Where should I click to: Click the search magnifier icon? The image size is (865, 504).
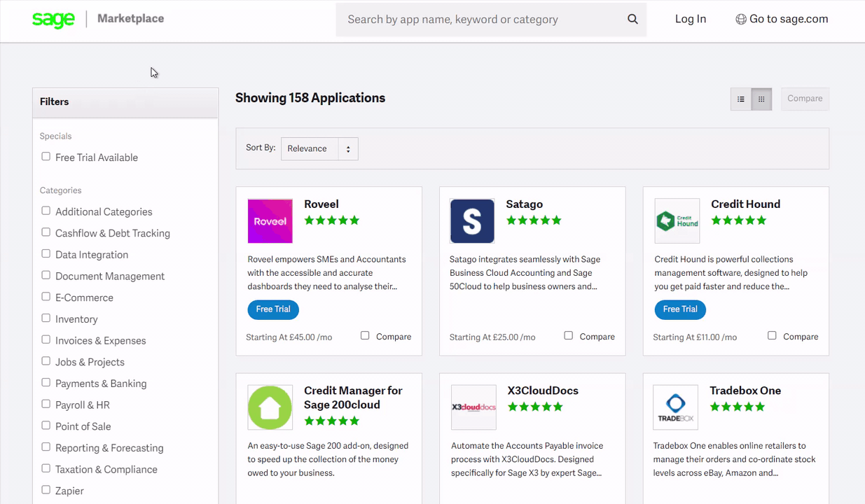(632, 19)
